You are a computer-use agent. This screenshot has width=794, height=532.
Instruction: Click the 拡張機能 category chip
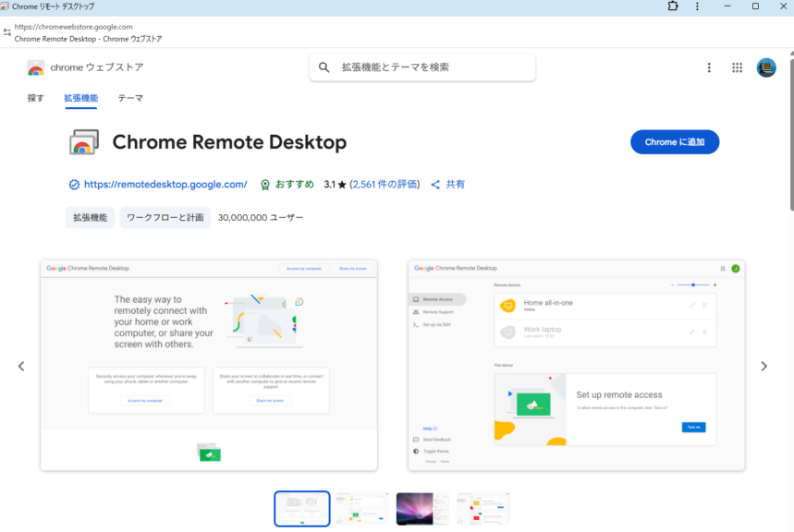(x=91, y=218)
